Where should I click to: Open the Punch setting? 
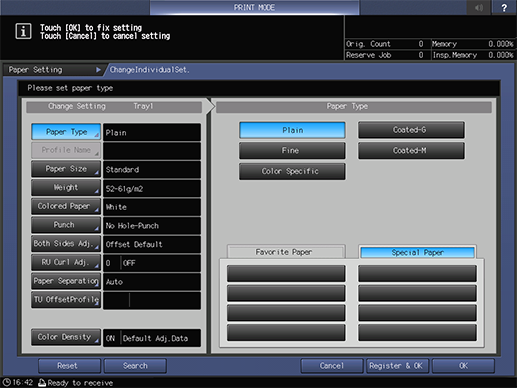(66, 225)
